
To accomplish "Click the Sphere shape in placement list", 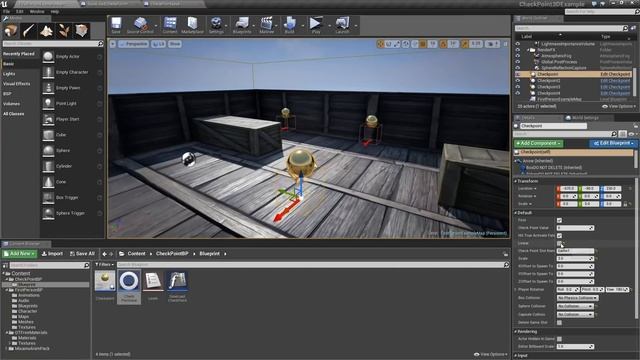I will point(48,150).
